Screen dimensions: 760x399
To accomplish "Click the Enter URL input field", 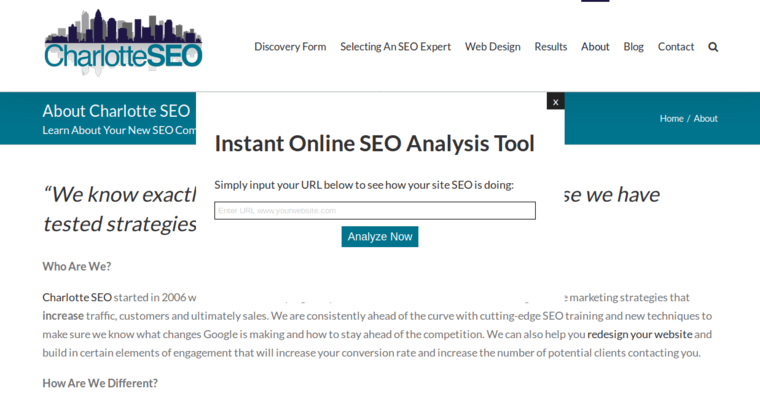I will 375,210.
